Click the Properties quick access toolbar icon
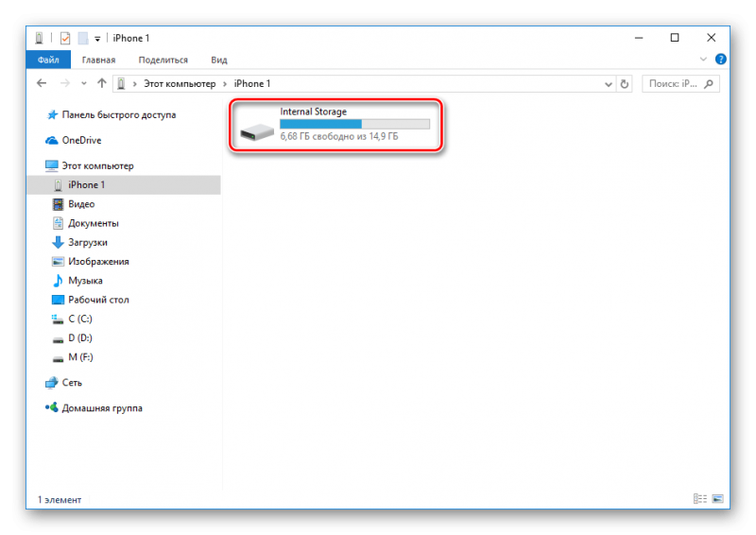The height and width of the screenshot is (535, 756). (65, 38)
